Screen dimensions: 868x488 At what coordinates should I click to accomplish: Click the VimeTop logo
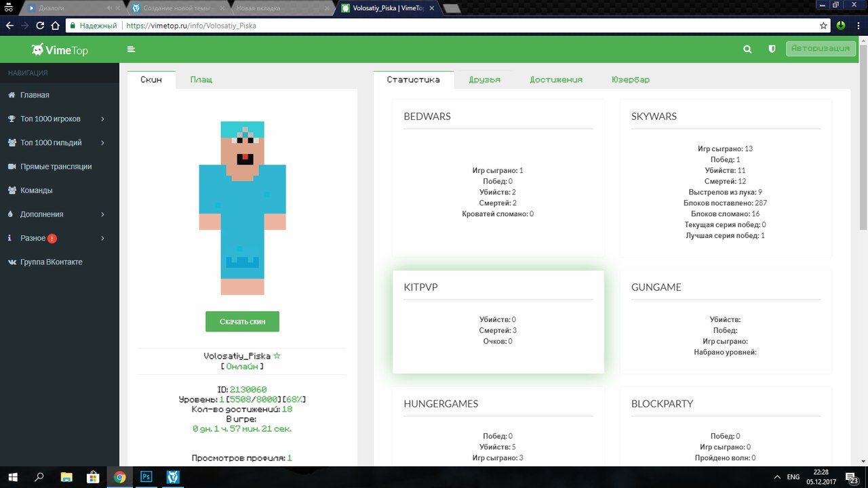[60, 49]
